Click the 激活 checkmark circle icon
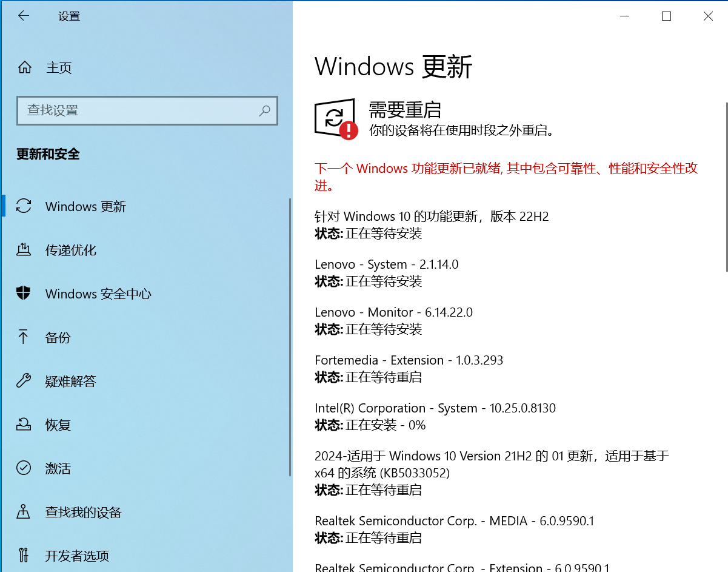This screenshot has width=728, height=572. coord(24,468)
